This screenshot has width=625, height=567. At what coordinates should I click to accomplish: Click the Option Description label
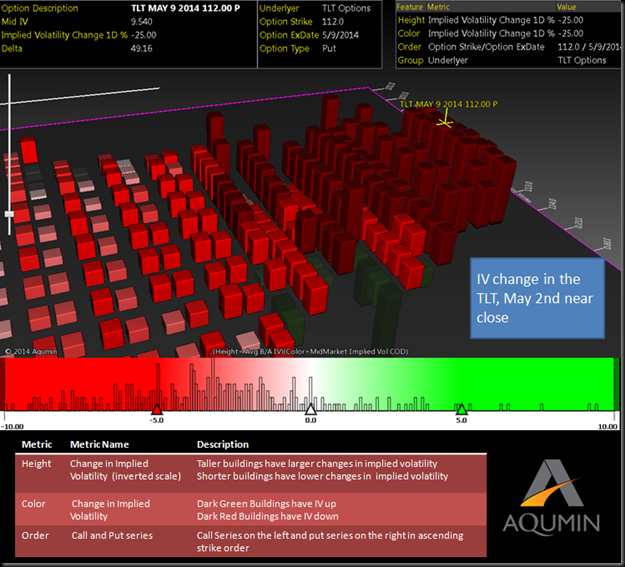point(40,8)
